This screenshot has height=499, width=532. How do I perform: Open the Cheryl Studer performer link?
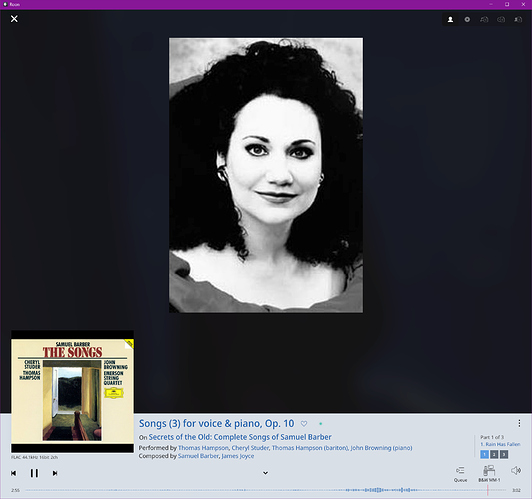pos(250,448)
